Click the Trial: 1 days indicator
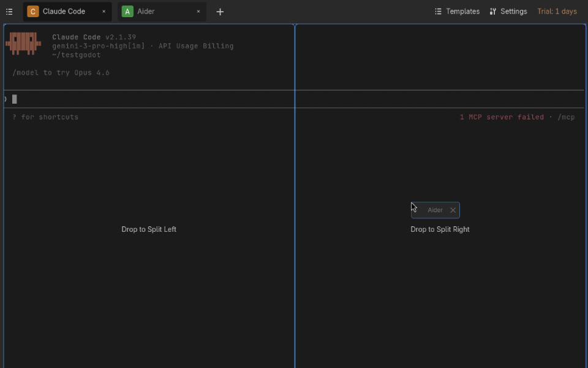Image resolution: width=588 pixels, height=368 pixels. [557, 11]
